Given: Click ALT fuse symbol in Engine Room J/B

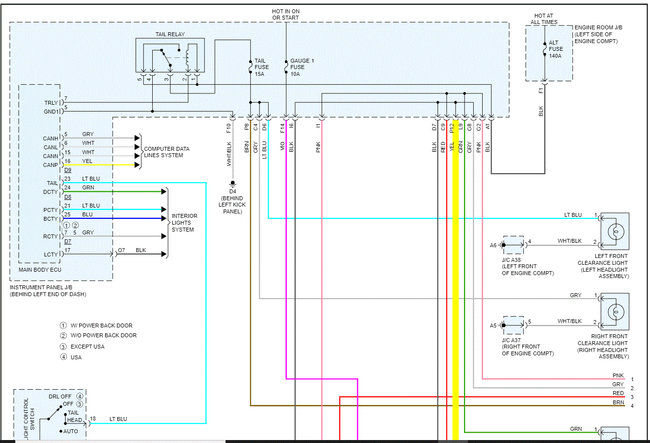Looking at the screenshot, I should (544, 48).
